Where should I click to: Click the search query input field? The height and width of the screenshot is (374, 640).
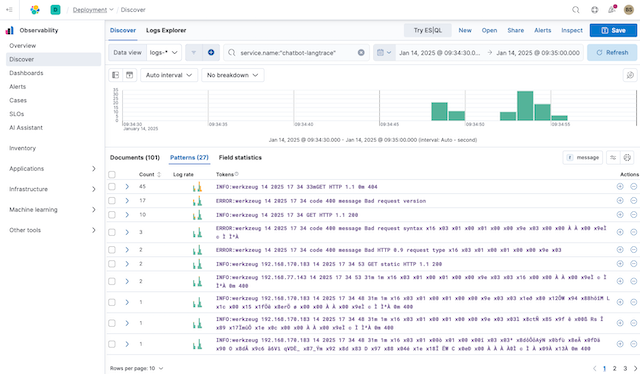pyautogui.click(x=296, y=53)
